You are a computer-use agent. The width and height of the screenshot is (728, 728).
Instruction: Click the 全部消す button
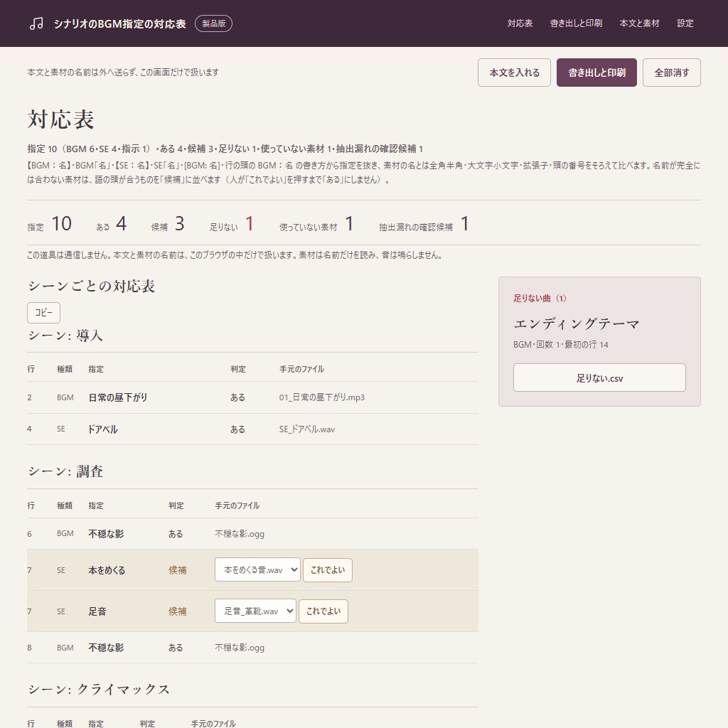click(671, 73)
